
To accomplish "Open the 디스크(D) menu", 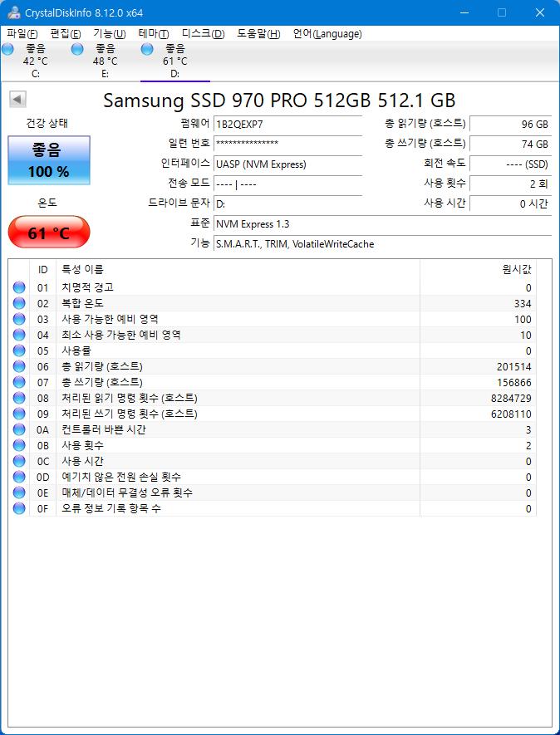I will pyautogui.click(x=204, y=34).
